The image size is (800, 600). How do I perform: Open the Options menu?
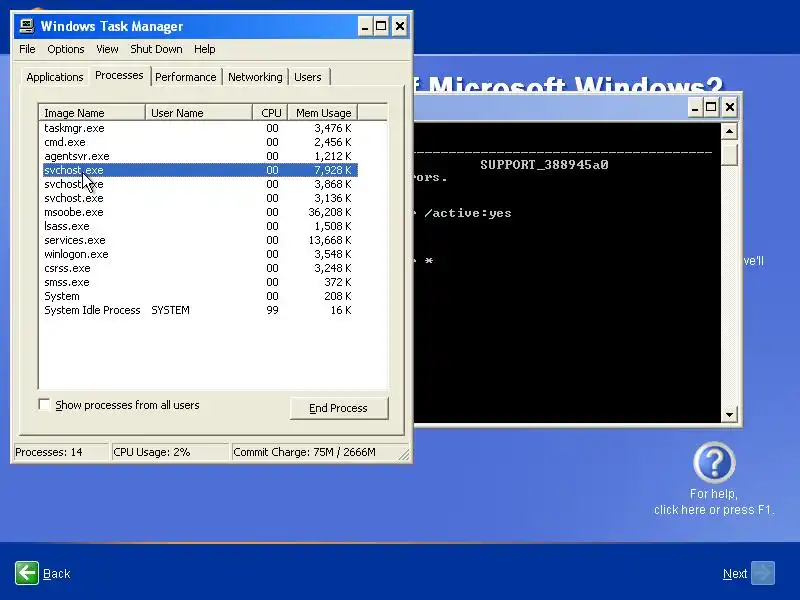[x=66, y=49]
